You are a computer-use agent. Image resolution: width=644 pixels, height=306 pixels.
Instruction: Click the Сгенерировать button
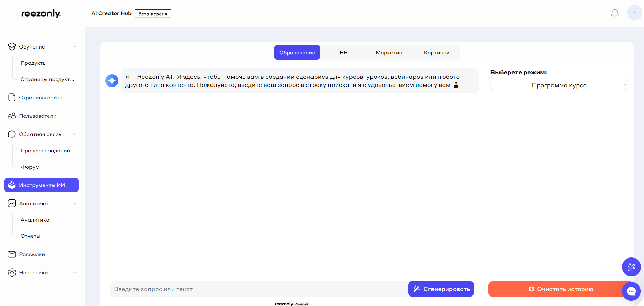coord(441,289)
